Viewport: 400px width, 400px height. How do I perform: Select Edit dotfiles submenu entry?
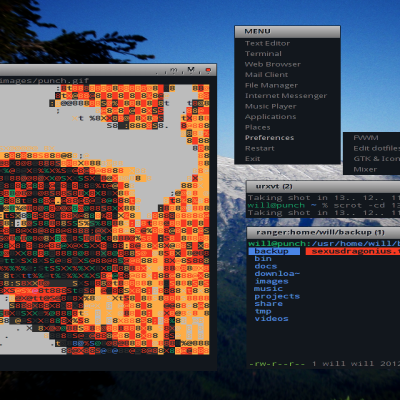(x=376, y=148)
